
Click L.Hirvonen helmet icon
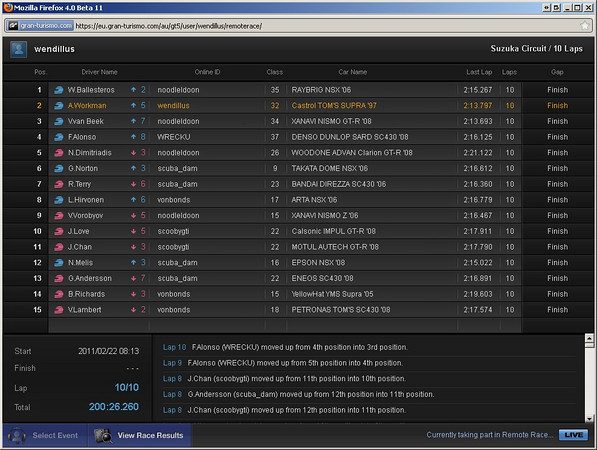(x=59, y=200)
